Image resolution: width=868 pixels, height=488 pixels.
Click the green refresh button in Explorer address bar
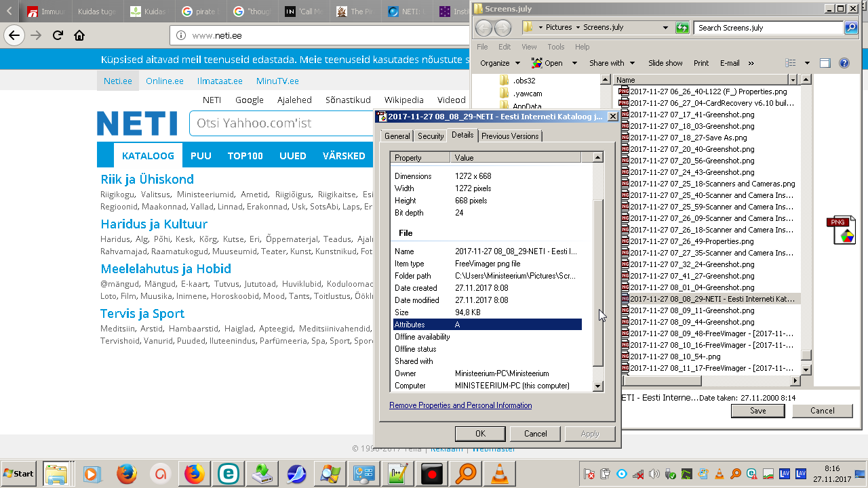click(682, 28)
